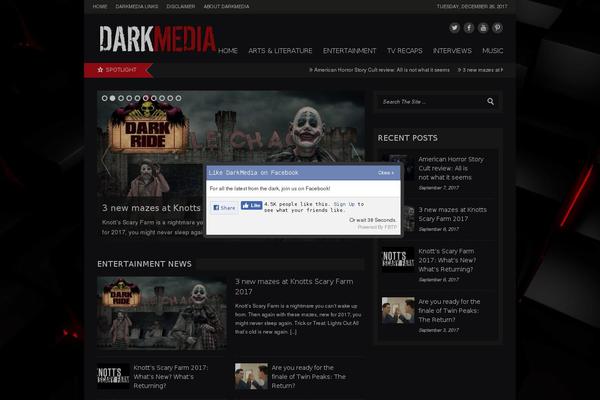600x400 pixels.
Task: Open Home in top utility bar
Action: 99,7
